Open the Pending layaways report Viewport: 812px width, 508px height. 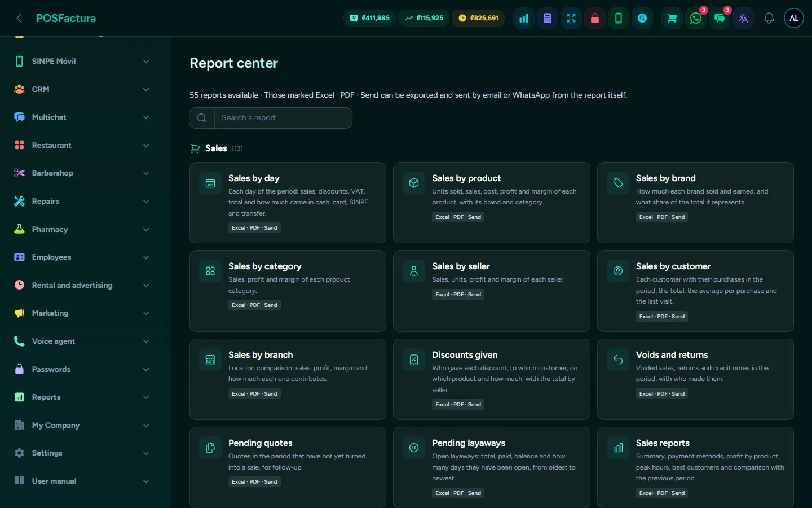[x=492, y=467]
